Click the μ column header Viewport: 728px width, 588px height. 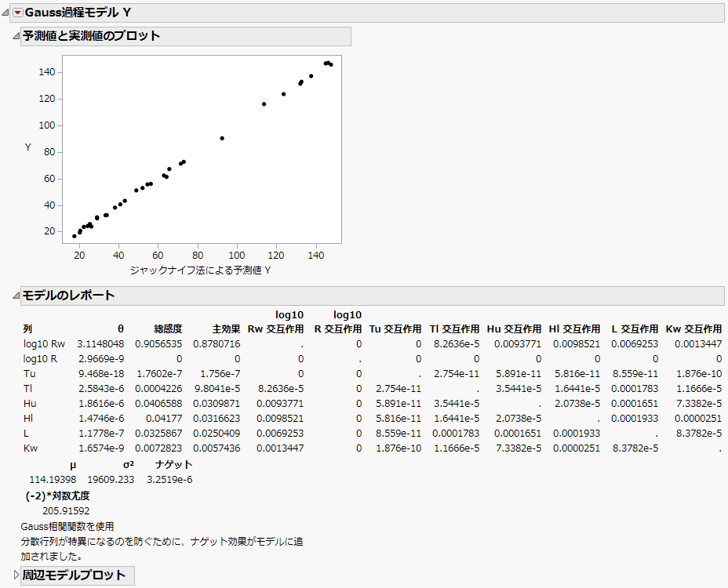73,465
